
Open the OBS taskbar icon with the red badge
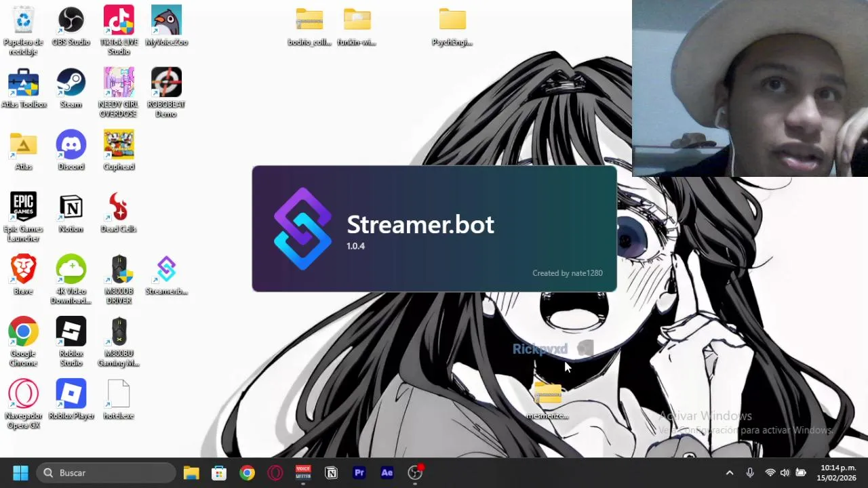(x=415, y=472)
